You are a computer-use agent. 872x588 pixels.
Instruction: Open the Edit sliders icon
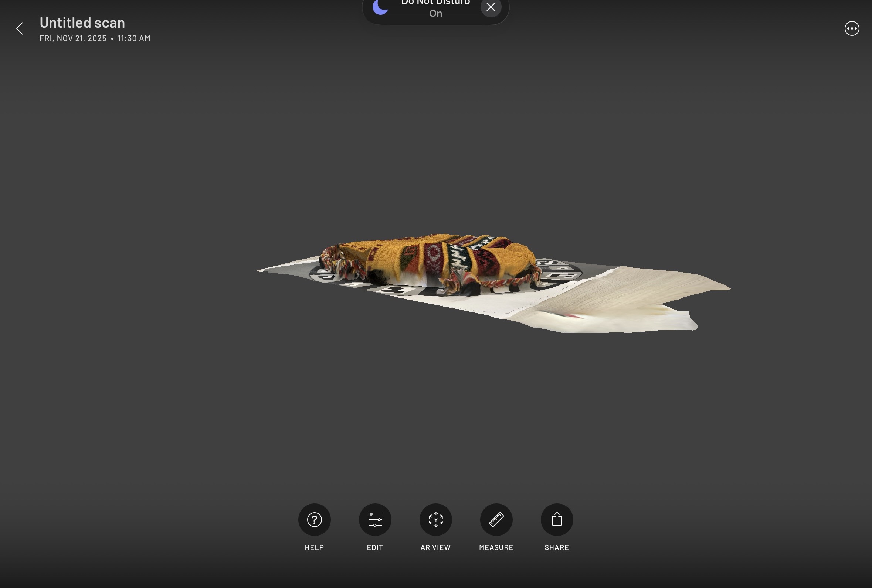click(x=375, y=519)
